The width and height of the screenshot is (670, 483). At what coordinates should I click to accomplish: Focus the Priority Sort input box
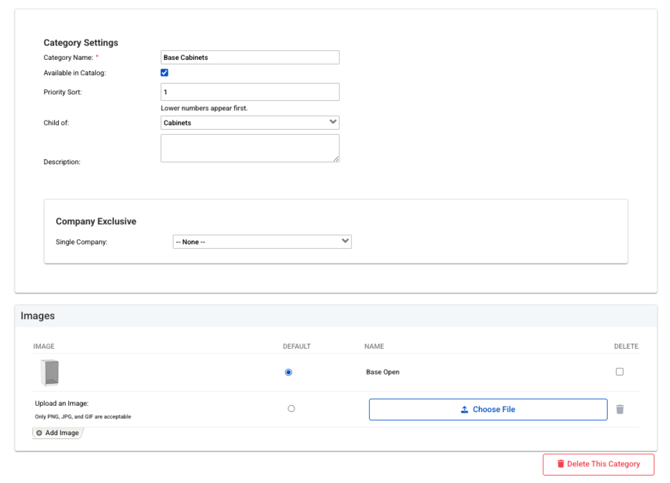pos(250,92)
